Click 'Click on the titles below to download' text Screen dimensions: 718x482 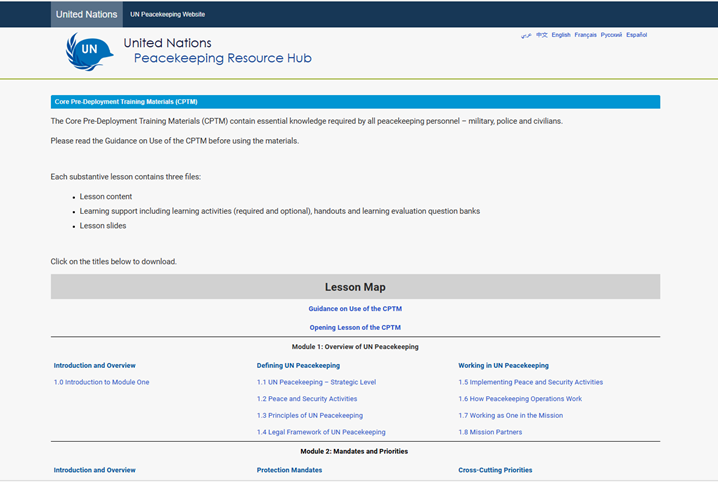pos(114,261)
